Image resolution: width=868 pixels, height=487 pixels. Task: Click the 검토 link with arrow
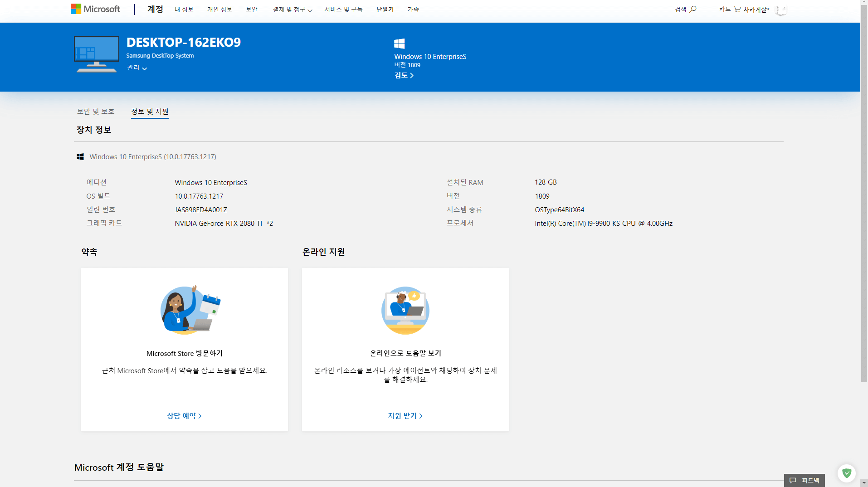pyautogui.click(x=404, y=75)
